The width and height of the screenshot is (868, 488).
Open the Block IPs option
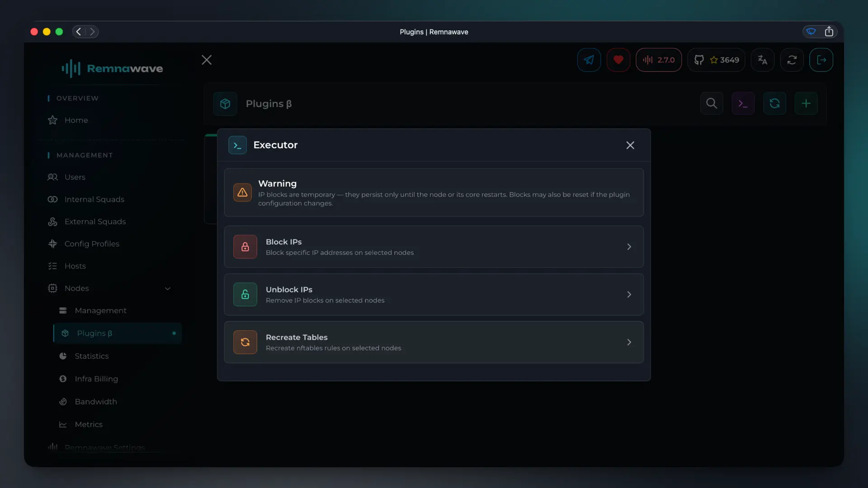(x=434, y=247)
